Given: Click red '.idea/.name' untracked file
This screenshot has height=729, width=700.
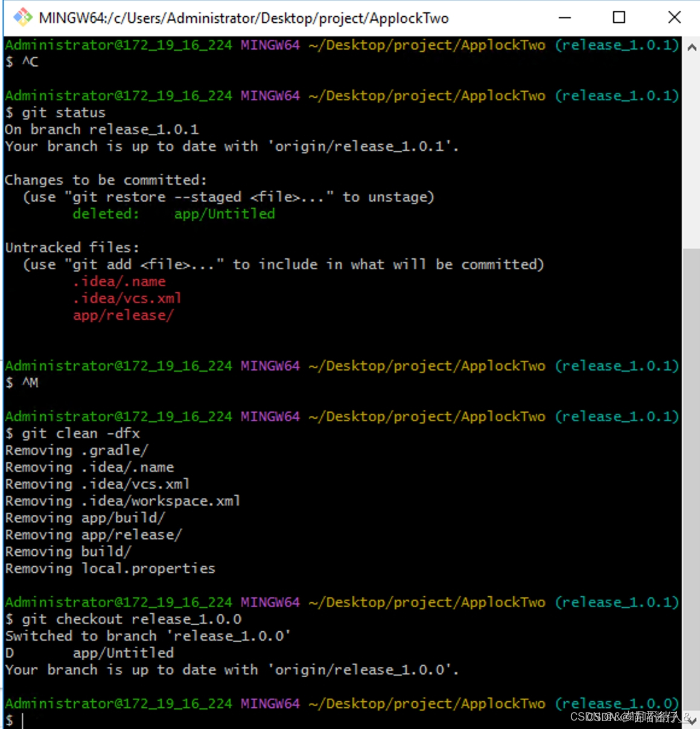Looking at the screenshot, I should click(x=119, y=282).
